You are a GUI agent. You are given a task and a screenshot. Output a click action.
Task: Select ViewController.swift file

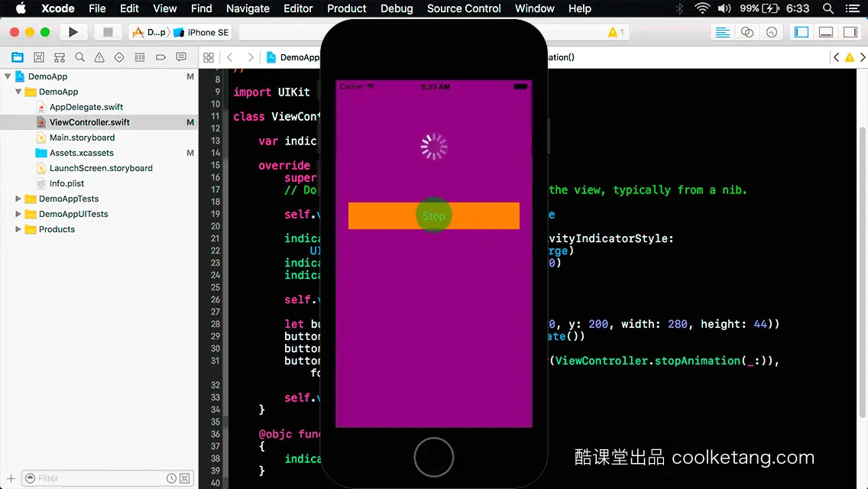pos(89,121)
